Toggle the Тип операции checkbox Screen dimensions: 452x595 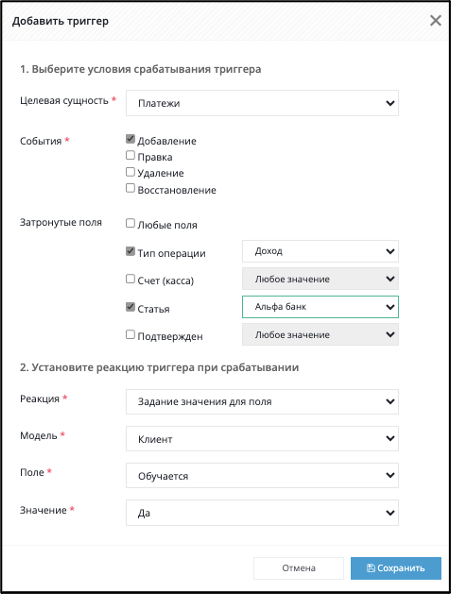tap(130, 251)
